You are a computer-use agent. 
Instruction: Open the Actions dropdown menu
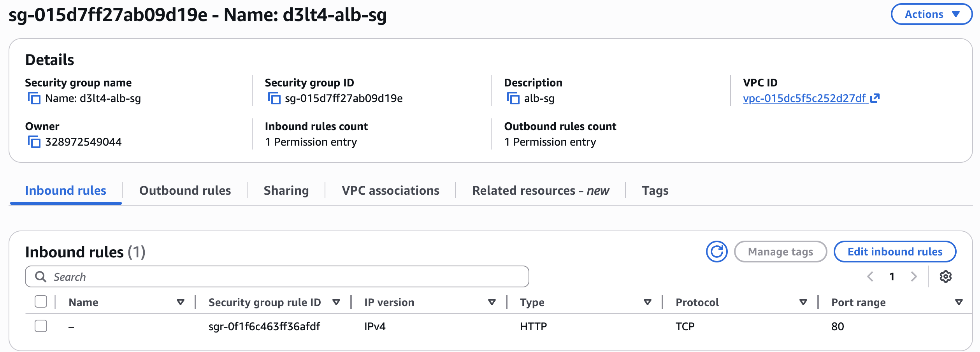(x=931, y=14)
